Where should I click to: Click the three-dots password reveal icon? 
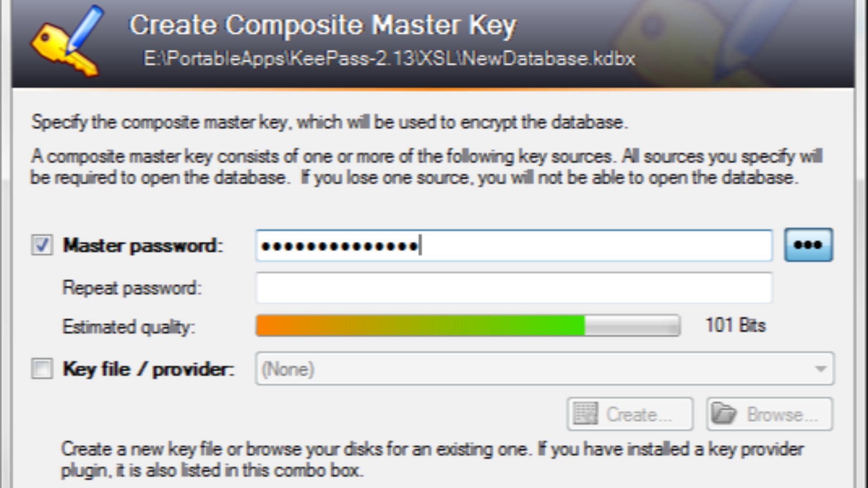click(808, 245)
